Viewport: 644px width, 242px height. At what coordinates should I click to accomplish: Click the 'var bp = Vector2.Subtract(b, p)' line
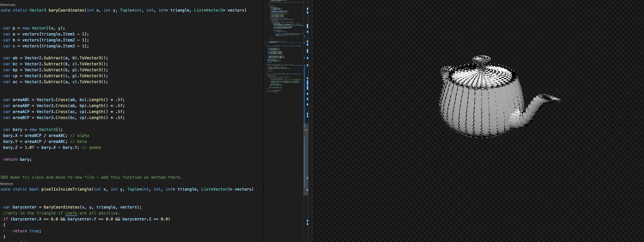click(56, 69)
